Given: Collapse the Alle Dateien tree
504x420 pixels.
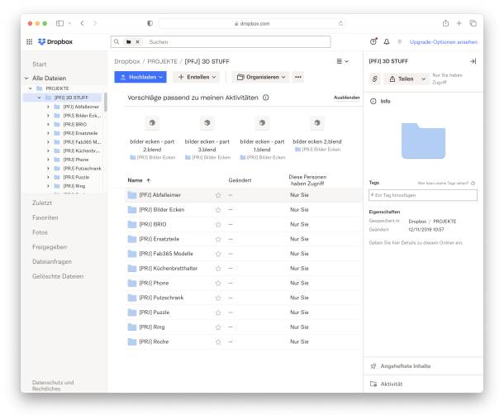Looking at the screenshot, I should click(x=26, y=79).
